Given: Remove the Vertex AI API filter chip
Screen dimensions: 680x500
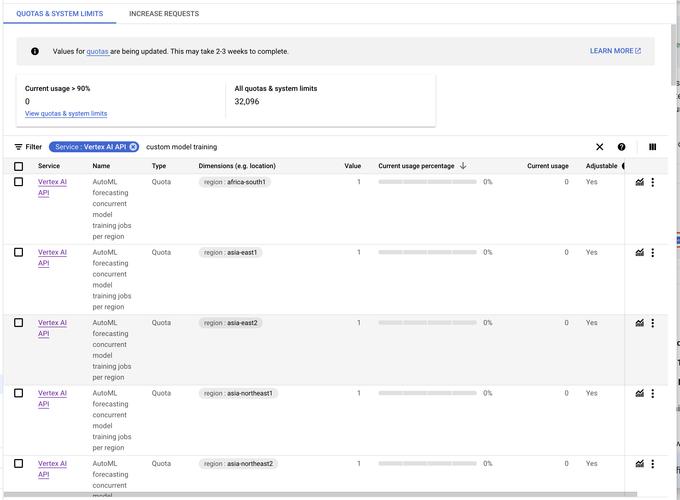Looking at the screenshot, I should coord(133,147).
